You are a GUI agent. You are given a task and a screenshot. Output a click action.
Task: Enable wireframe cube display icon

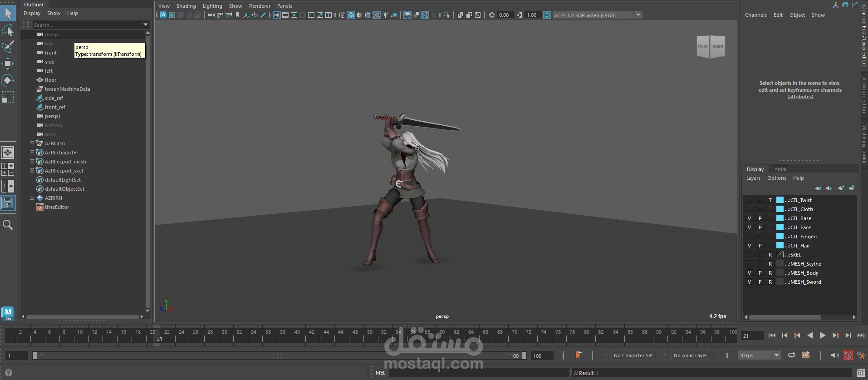coord(342,15)
